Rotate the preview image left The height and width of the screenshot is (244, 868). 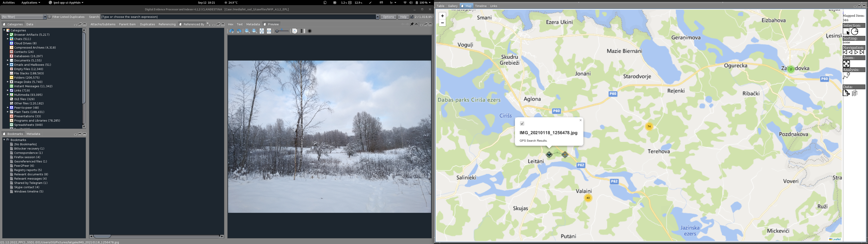(231, 31)
